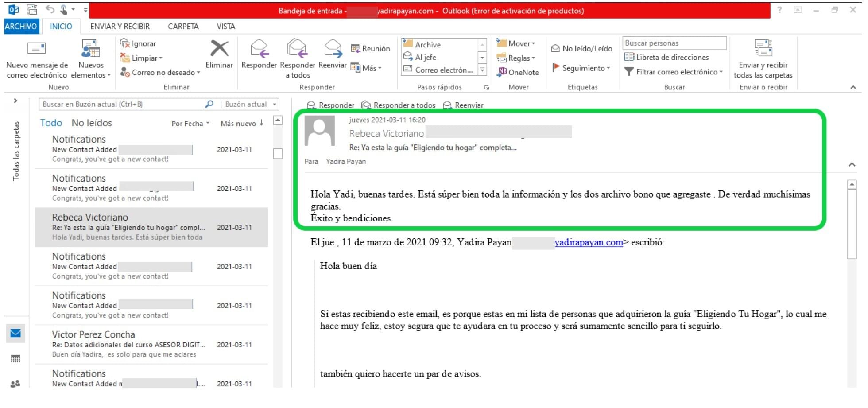Select the Correo electrónico quick step
The height and width of the screenshot is (408, 868).
[x=438, y=70]
